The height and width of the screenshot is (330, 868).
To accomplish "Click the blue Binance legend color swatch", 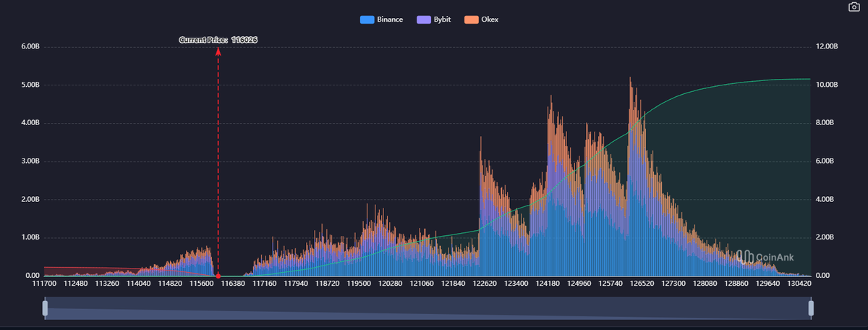I will [x=367, y=20].
